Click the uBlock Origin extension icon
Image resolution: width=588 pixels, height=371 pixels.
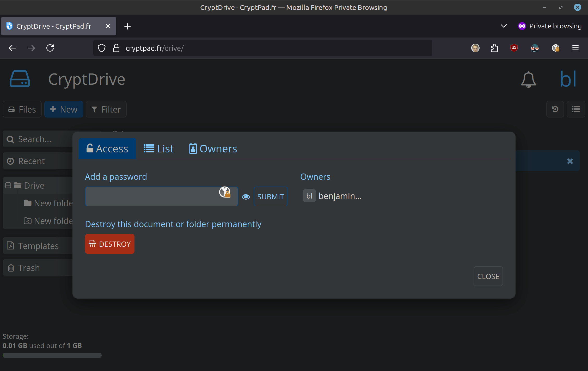tap(514, 48)
